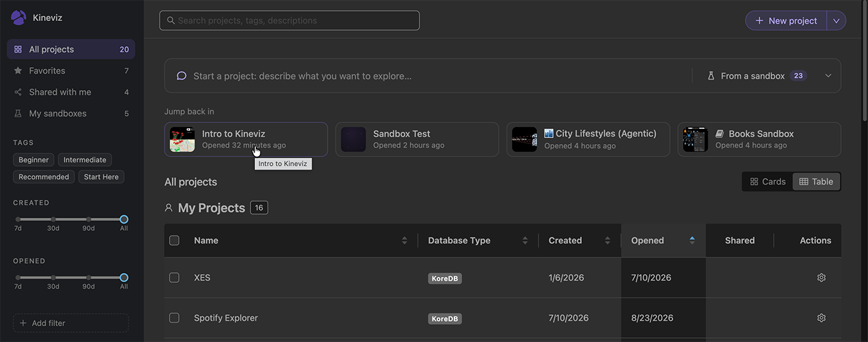The width and height of the screenshot is (868, 342).
Task: Select the Spotify Explorer row checkbox
Action: (x=174, y=318)
